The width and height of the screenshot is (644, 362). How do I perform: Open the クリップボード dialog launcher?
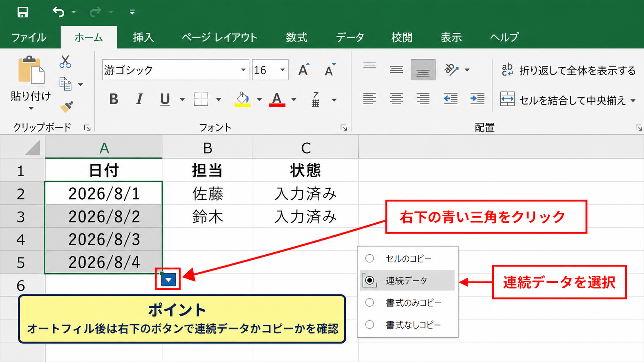pyautogui.click(x=87, y=128)
